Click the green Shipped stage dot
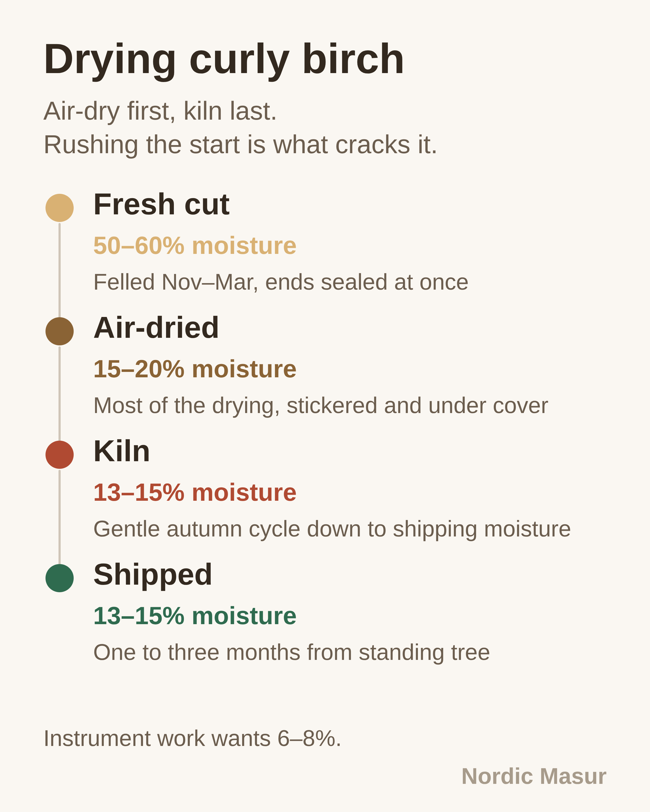This screenshot has height=812, width=650. (60, 578)
